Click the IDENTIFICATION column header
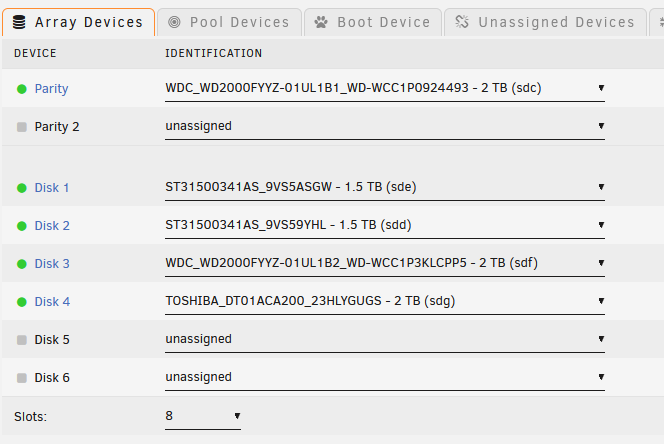664x444 pixels. click(x=213, y=53)
